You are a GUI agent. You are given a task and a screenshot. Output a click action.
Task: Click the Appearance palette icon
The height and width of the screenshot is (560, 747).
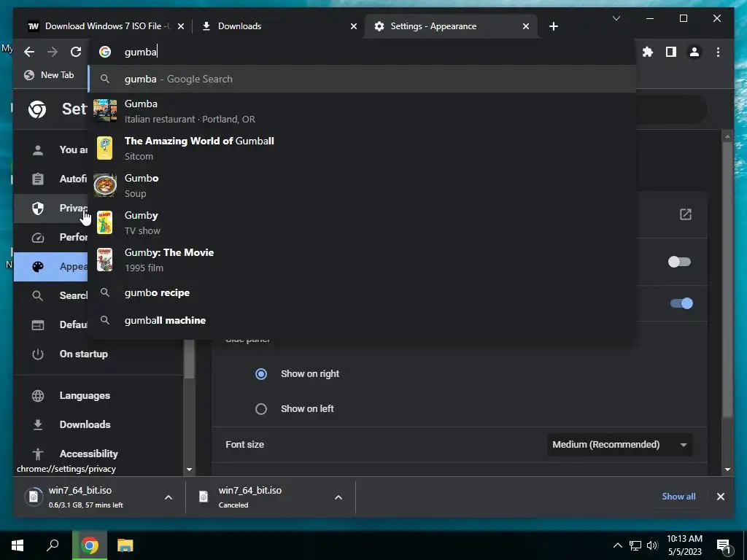(38, 267)
